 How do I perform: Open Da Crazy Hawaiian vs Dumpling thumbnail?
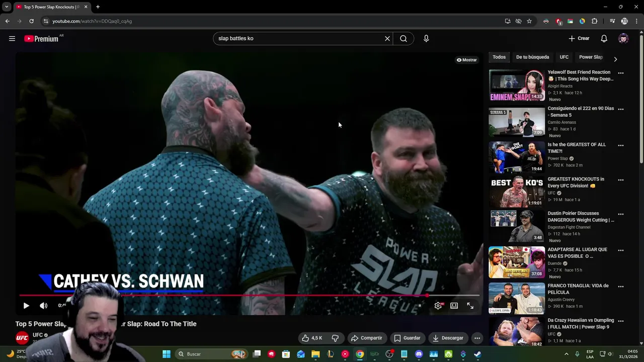517,333
